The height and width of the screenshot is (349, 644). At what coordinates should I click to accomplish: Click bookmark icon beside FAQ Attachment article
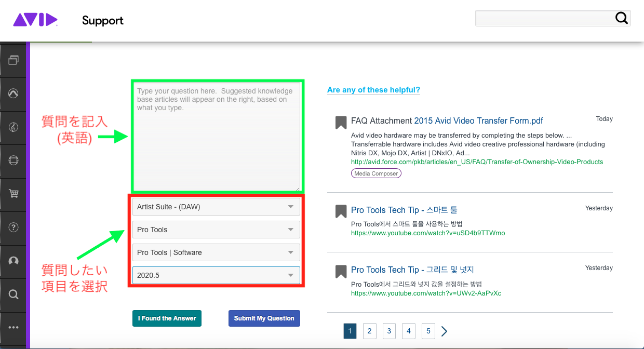click(341, 122)
